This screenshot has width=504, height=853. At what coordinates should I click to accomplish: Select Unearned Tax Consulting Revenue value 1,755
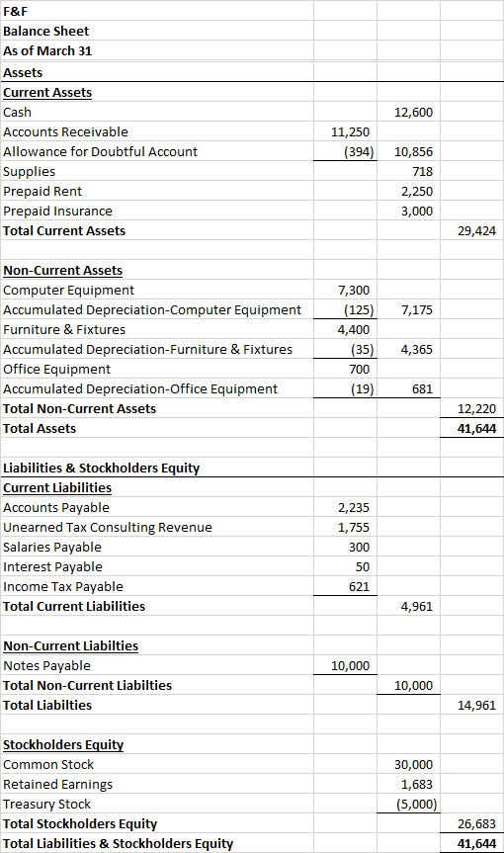[354, 528]
